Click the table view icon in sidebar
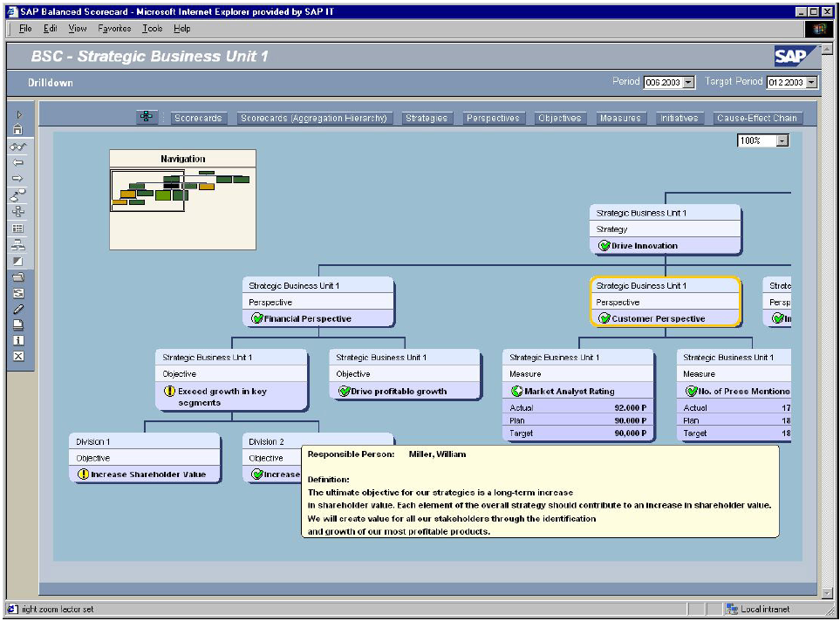 (18, 229)
